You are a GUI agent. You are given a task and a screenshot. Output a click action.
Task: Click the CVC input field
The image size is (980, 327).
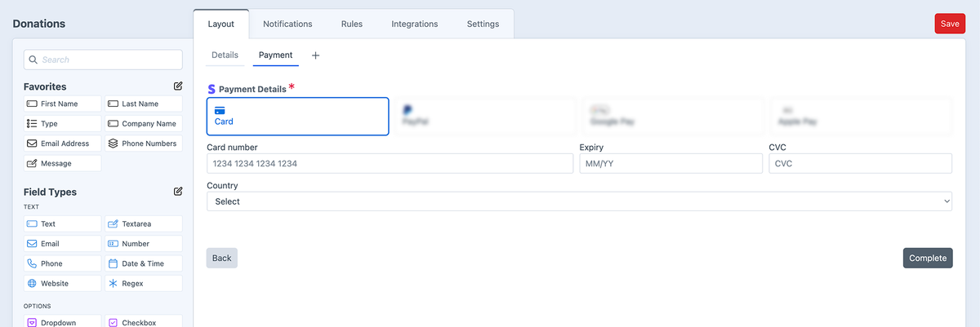(861, 163)
